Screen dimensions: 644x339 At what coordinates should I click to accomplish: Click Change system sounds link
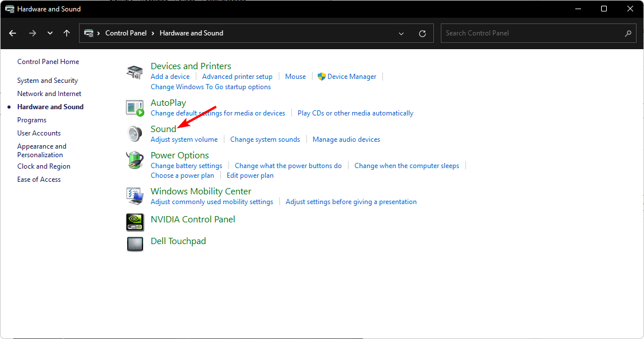point(265,139)
